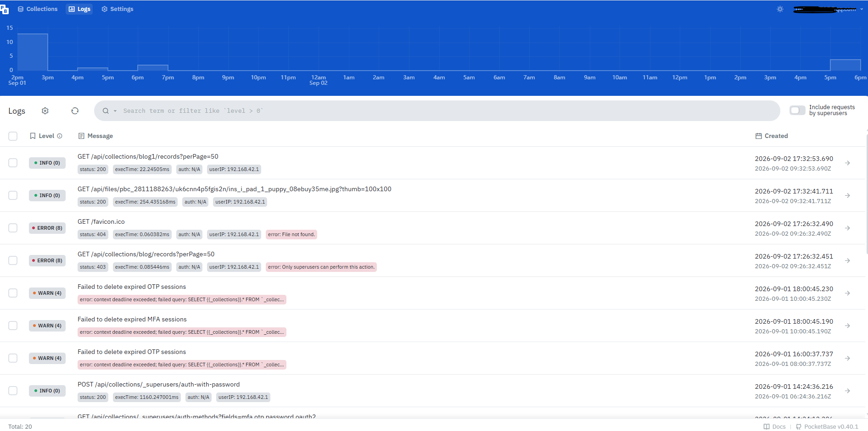The height and width of the screenshot is (431, 868).
Task: Open details arrow for puppy jpg log
Action: [847, 196]
